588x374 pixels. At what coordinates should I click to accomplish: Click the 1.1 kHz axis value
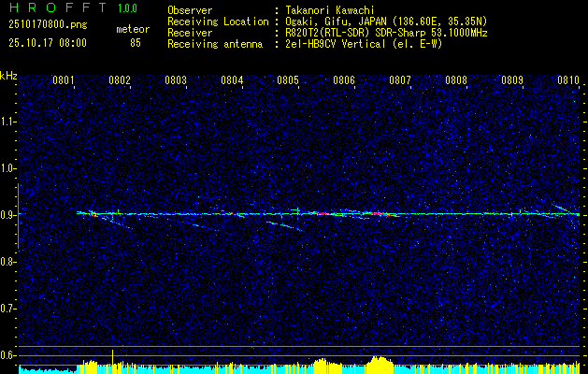tap(8, 122)
